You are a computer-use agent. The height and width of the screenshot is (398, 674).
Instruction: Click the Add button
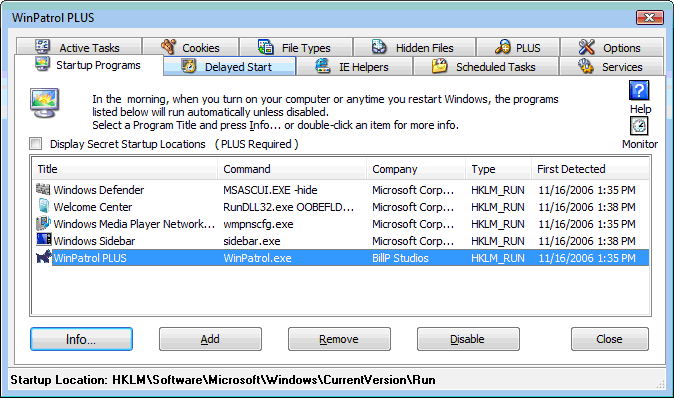(x=210, y=339)
